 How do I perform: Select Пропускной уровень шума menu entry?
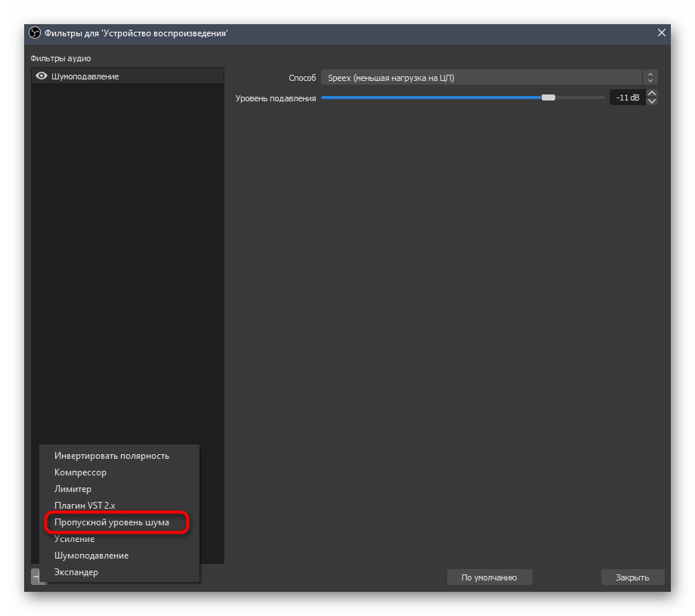119,522
